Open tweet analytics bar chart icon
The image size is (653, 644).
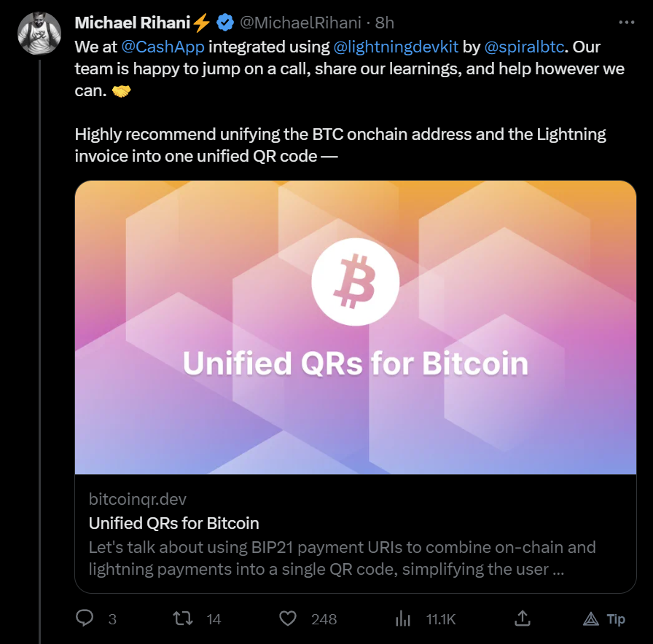tap(403, 619)
